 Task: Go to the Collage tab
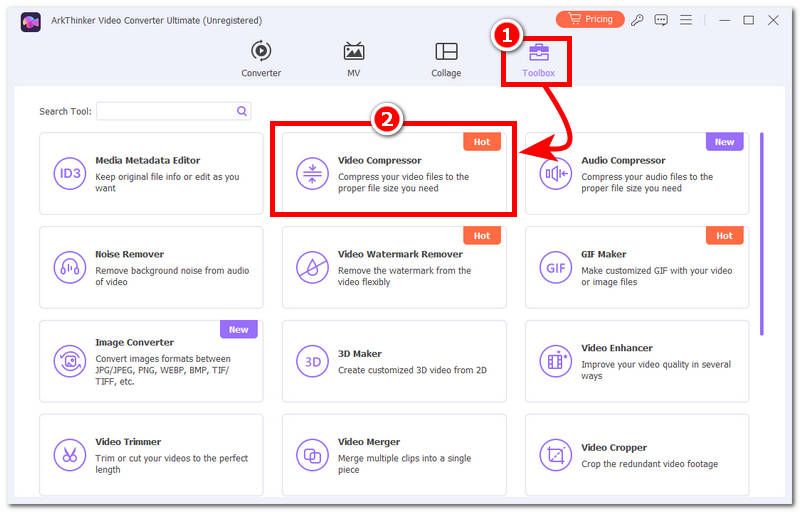[446, 59]
